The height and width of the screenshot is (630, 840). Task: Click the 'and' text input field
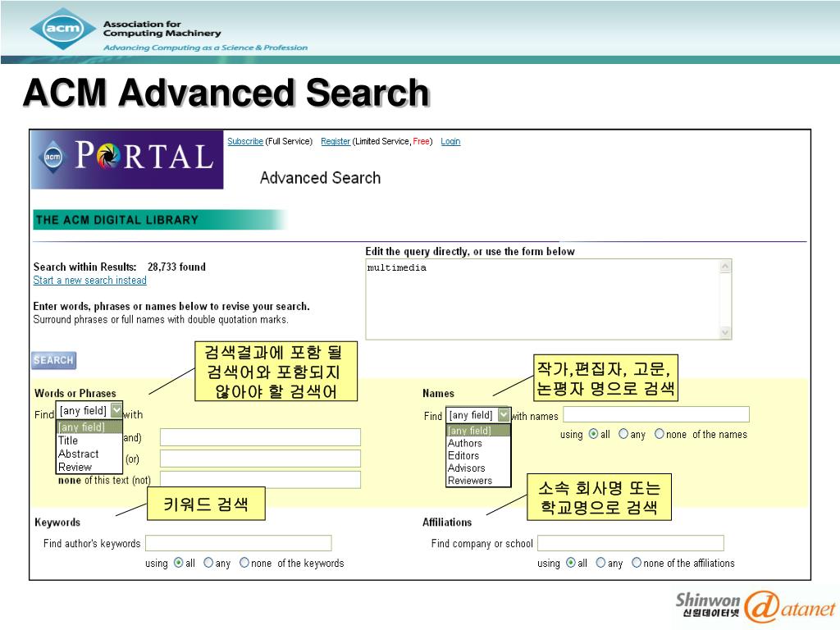pyautogui.click(x=260, y=437)
